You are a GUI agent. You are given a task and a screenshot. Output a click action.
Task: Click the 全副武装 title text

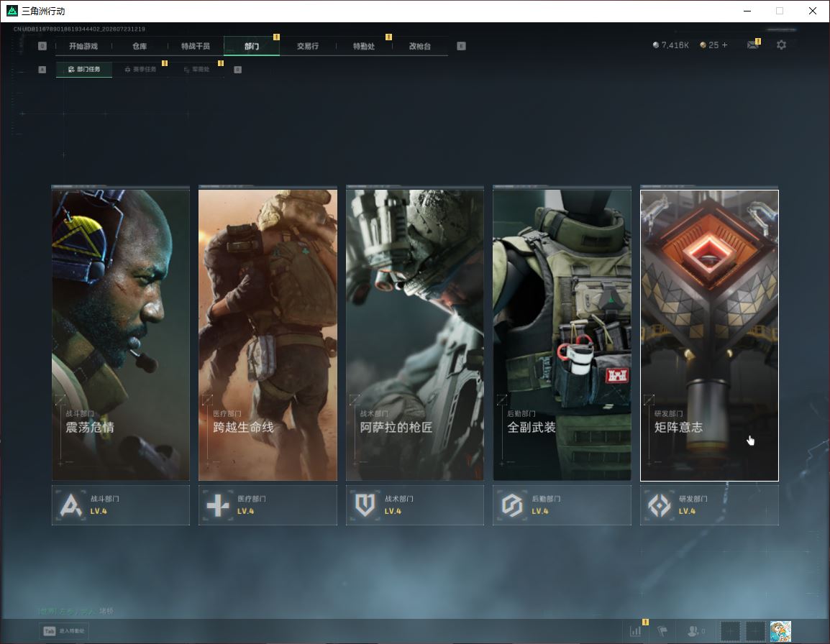point(531,427)
